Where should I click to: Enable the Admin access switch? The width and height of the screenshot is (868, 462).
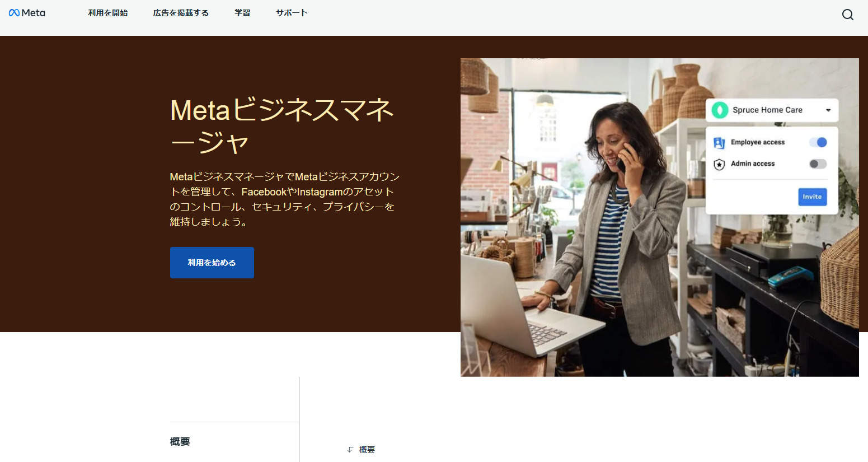pos(818,164)
